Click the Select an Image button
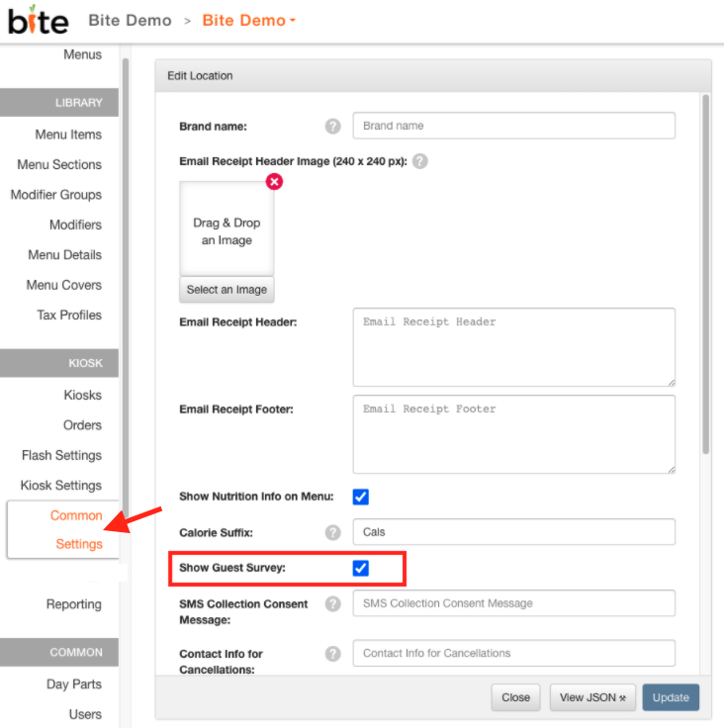The image size is (724, 728). click(226, 290)
